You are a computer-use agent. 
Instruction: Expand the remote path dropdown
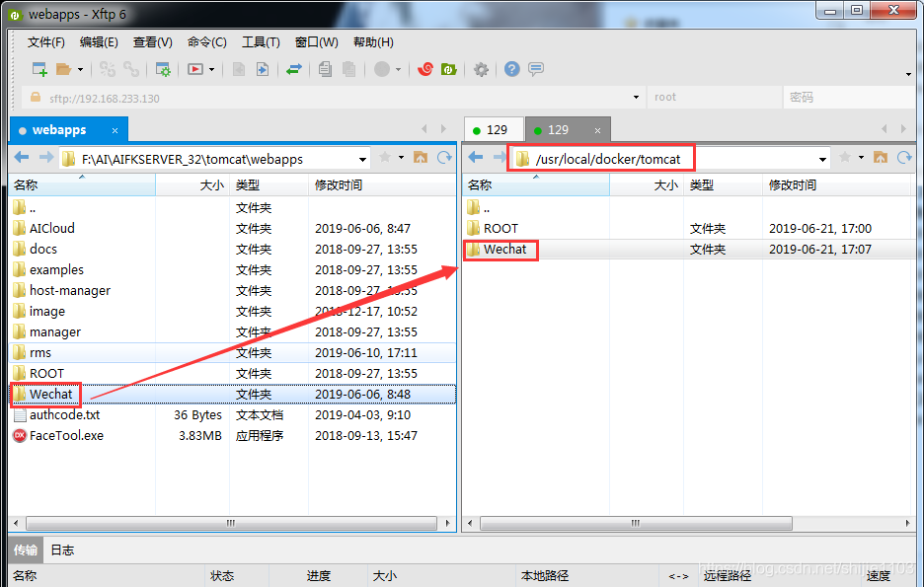pos(822,159)
